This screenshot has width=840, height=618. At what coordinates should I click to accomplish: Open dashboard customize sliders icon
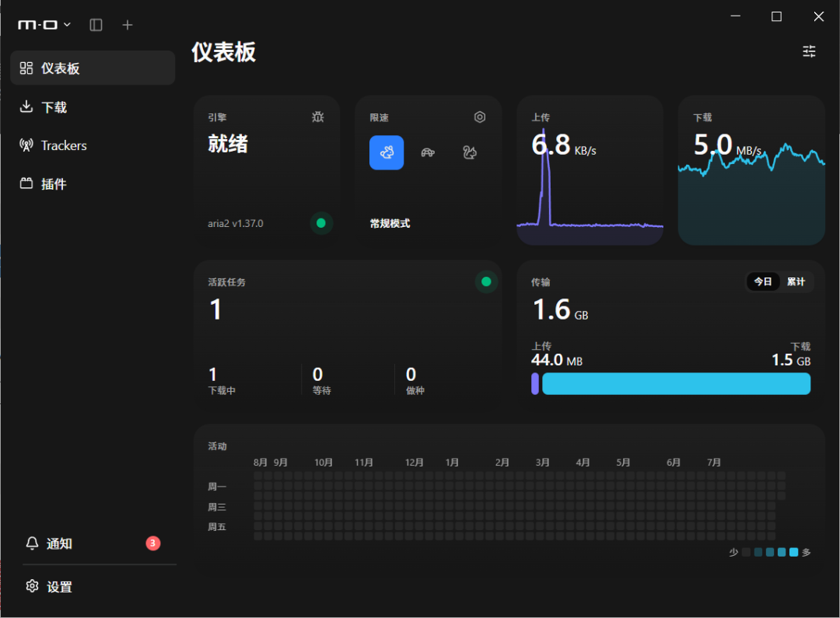point(809,51)
